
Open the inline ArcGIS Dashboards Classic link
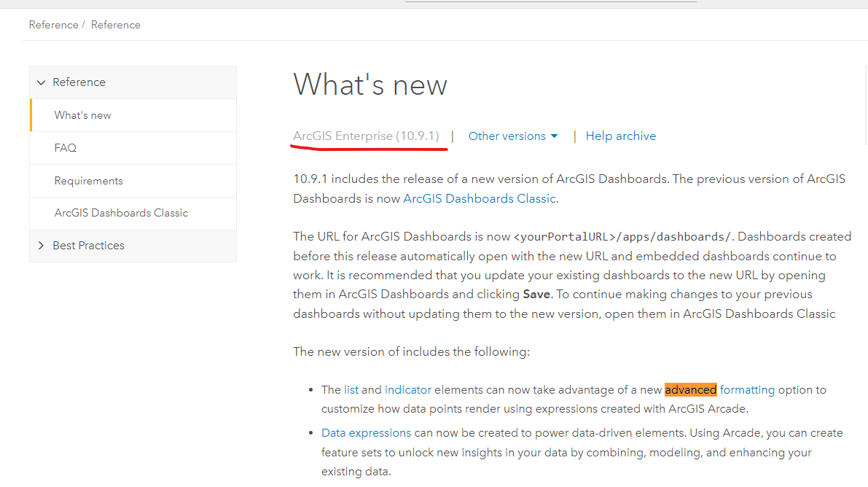(480, 198)
